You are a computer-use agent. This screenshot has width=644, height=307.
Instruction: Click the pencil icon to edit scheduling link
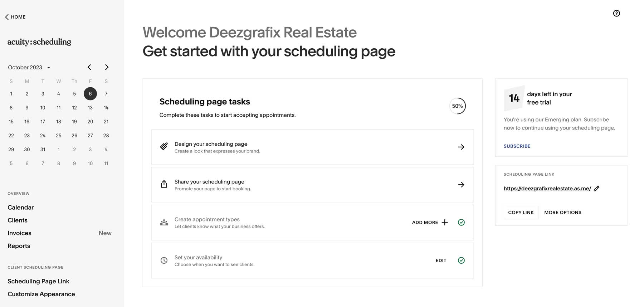click(597, 188)
